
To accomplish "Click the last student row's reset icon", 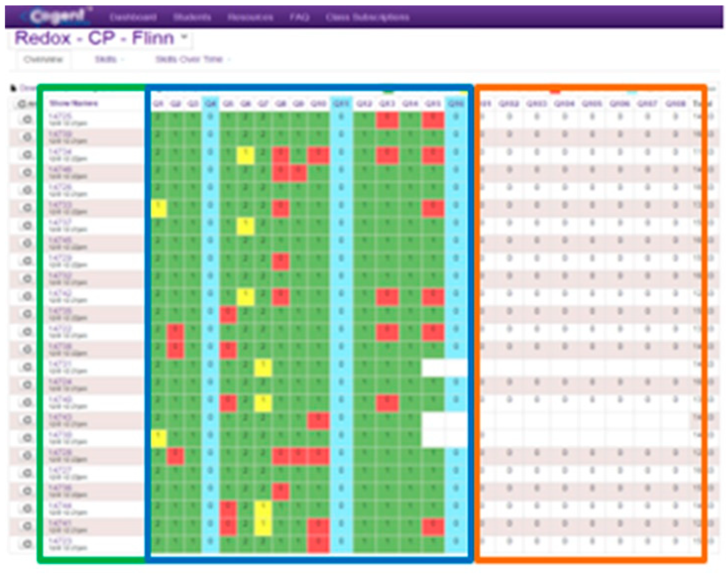I will [x=27, y=544].
